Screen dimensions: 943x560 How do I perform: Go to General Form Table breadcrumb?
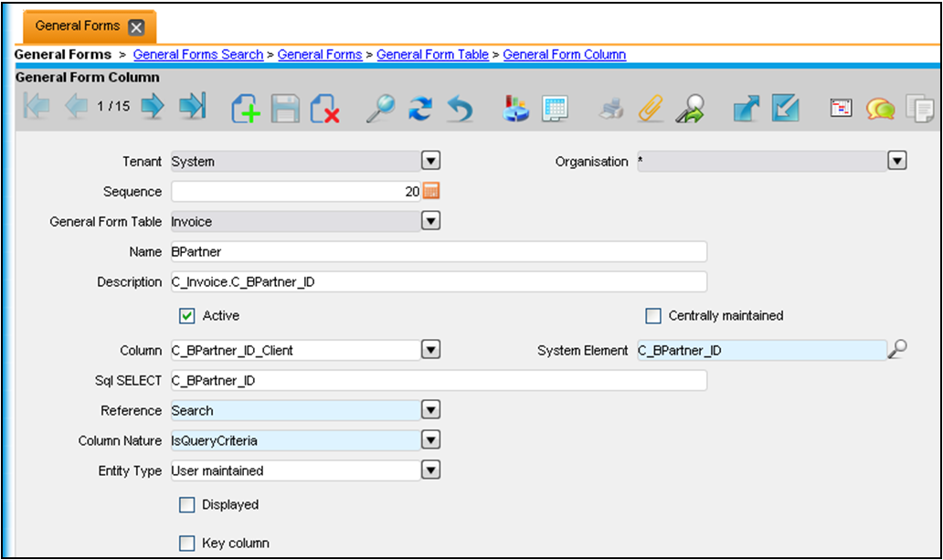[x=432, y=55]
